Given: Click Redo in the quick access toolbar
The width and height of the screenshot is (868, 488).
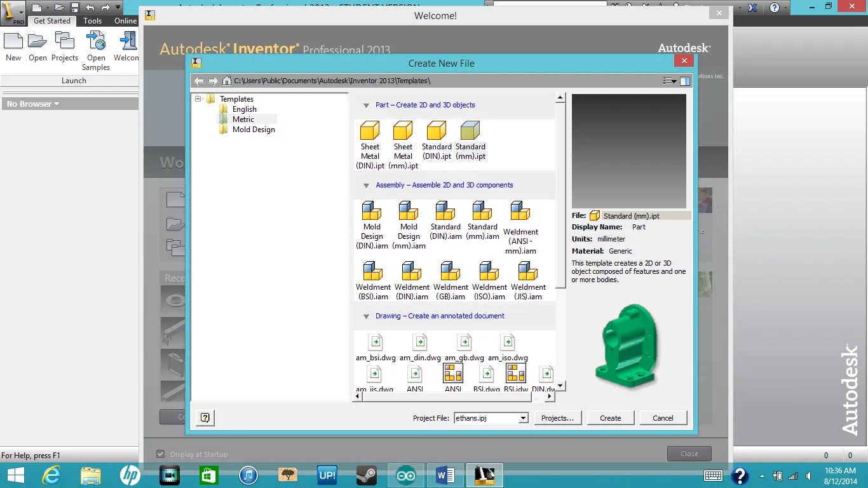Looking at the screenshot, I should (x=104, y=8).
